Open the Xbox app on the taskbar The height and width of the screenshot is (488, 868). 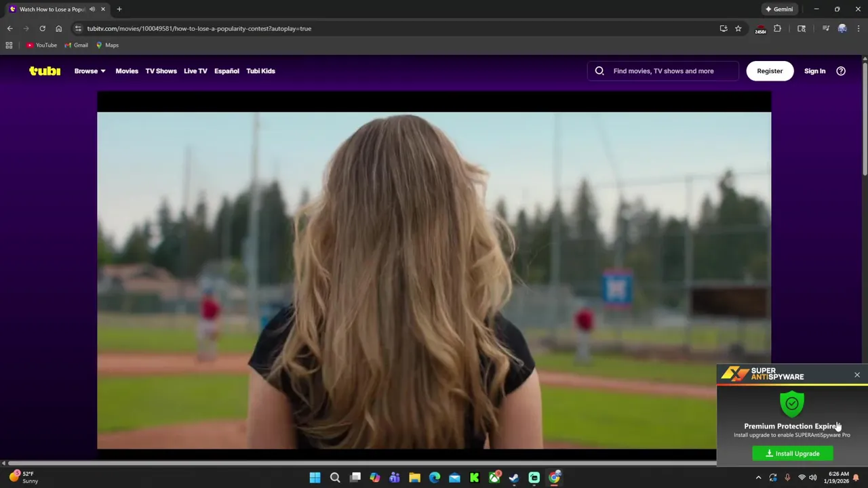[x=494, y=478]
